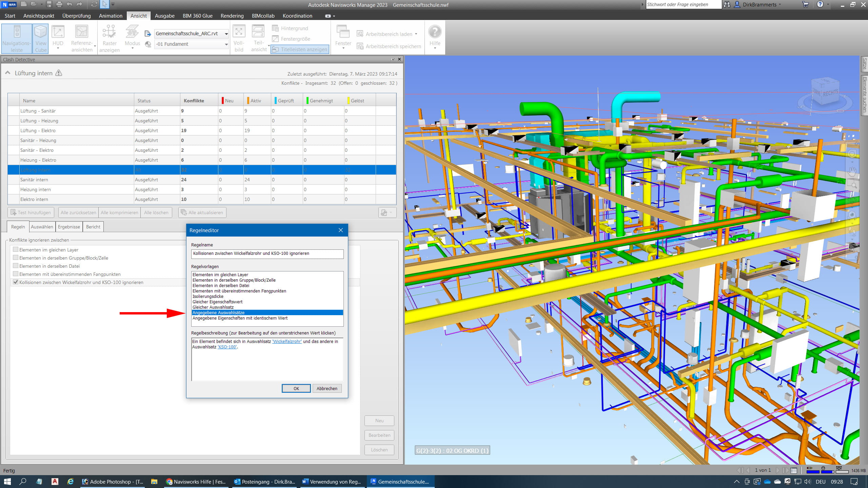868x488 pixels.
Task: Activate Vollbild mode
Action: [239, 37]
